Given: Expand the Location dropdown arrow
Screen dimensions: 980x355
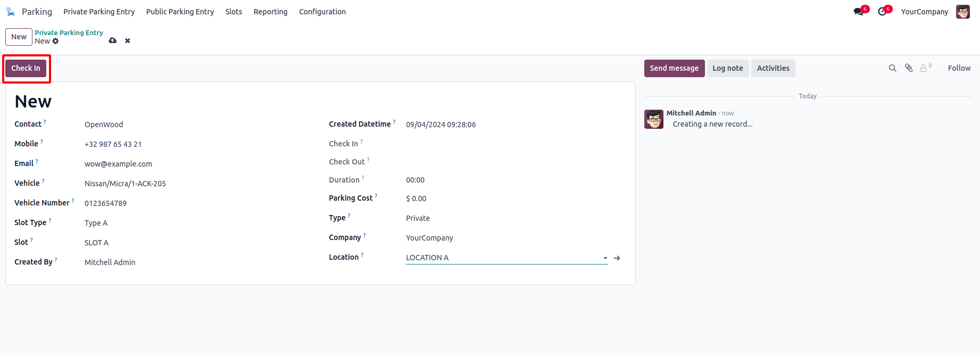Looking at the screenshot, I should coord(605,258).
